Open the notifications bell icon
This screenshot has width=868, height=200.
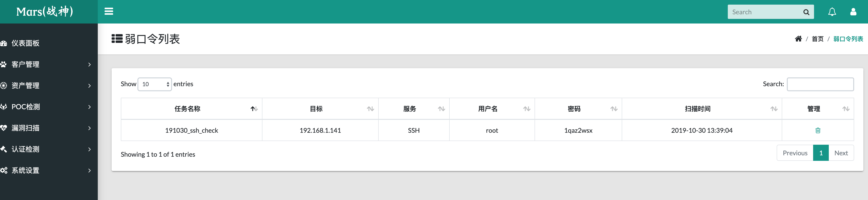832,12
